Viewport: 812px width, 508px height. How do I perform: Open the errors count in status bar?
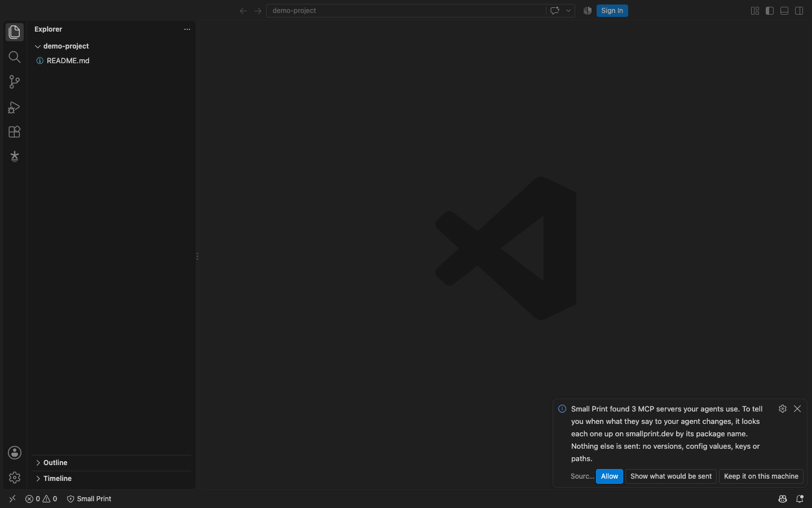click(33, 499)
